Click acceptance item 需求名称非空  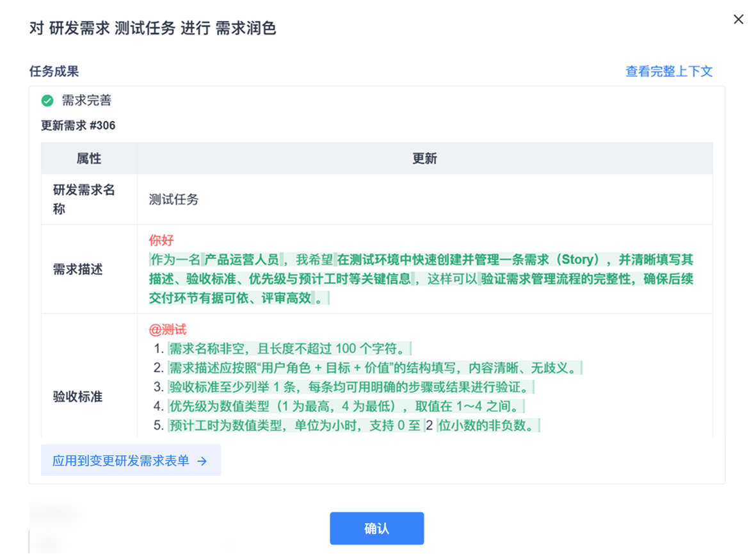[x=289, y=348]
